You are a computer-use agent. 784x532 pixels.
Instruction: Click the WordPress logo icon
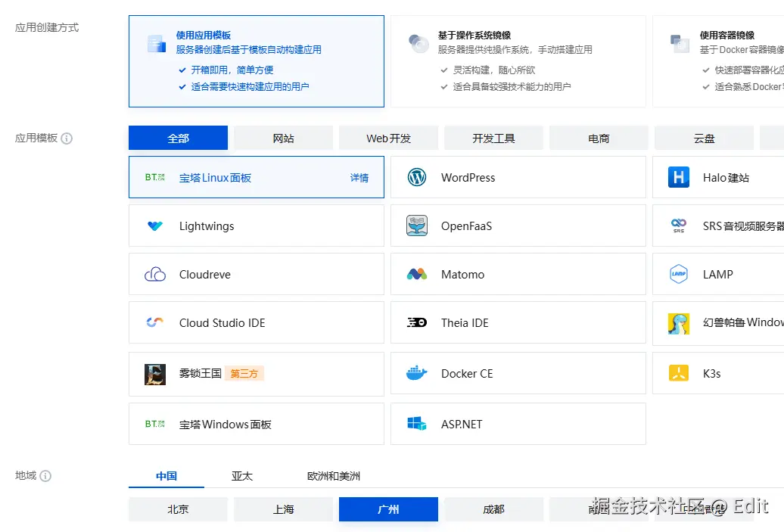click(x=417, y=178)
